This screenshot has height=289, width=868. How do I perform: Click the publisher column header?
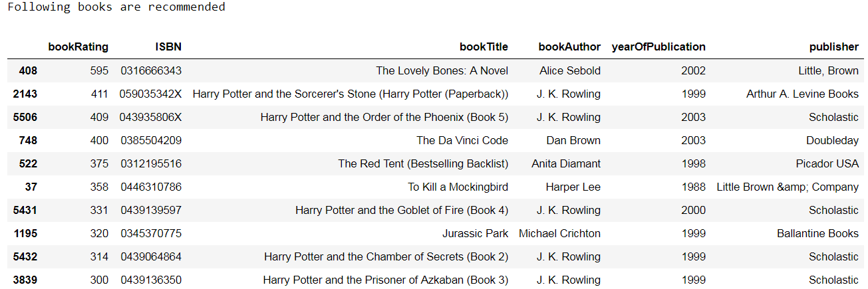click(x=833, y=47)
